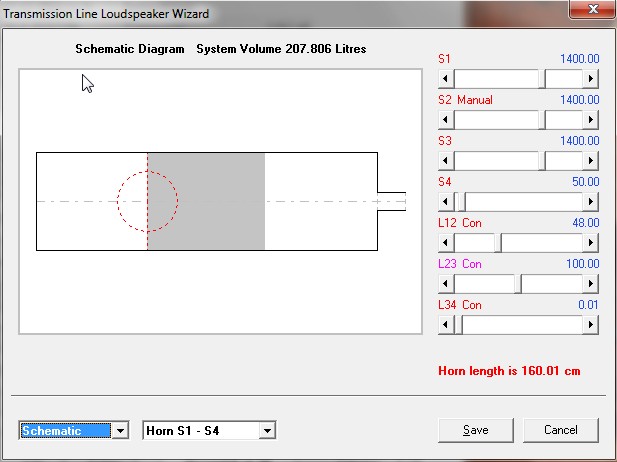This screenshot has height=462, width=617.
Task: Click the S2 slider right arrow
Action: 591,120
